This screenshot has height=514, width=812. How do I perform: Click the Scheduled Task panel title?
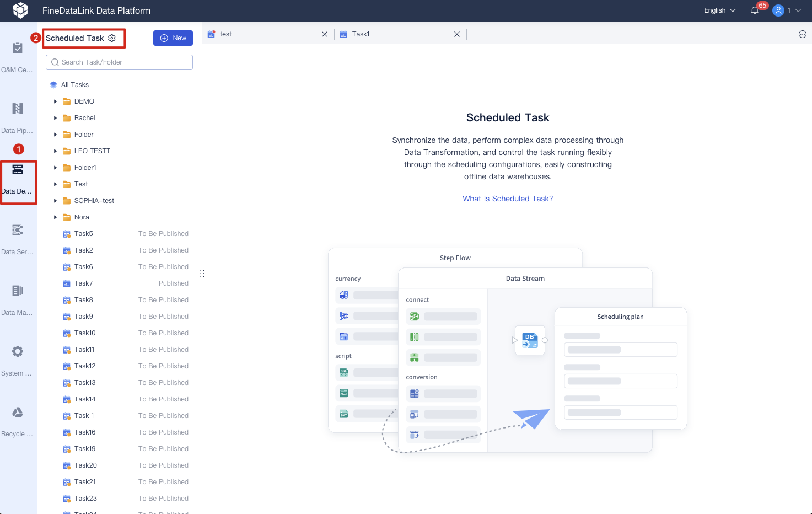coord(75,38)
